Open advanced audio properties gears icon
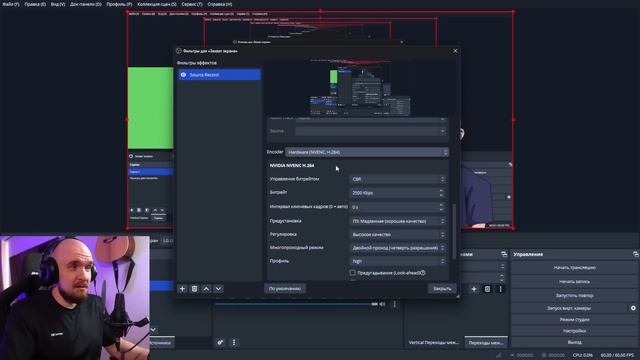640x360 pixels. tap(220, 342)
